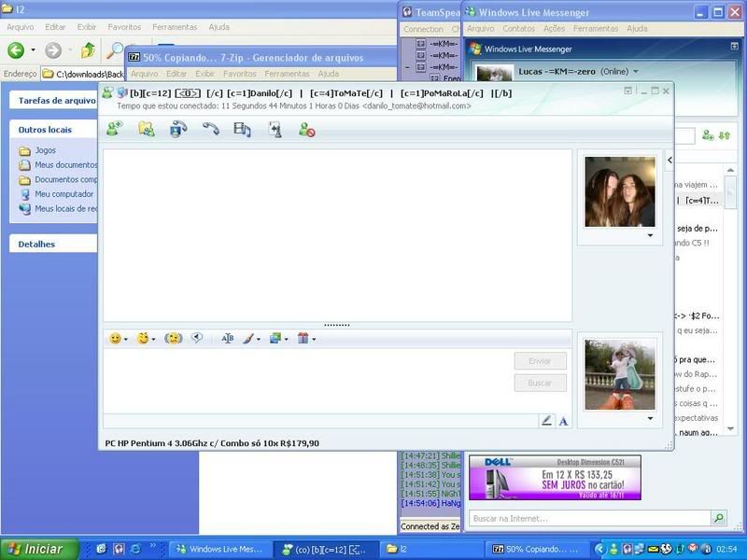Click the Messenger tray icon in system tray
This screenshot has width=747, height=560.
pos(614,549)
